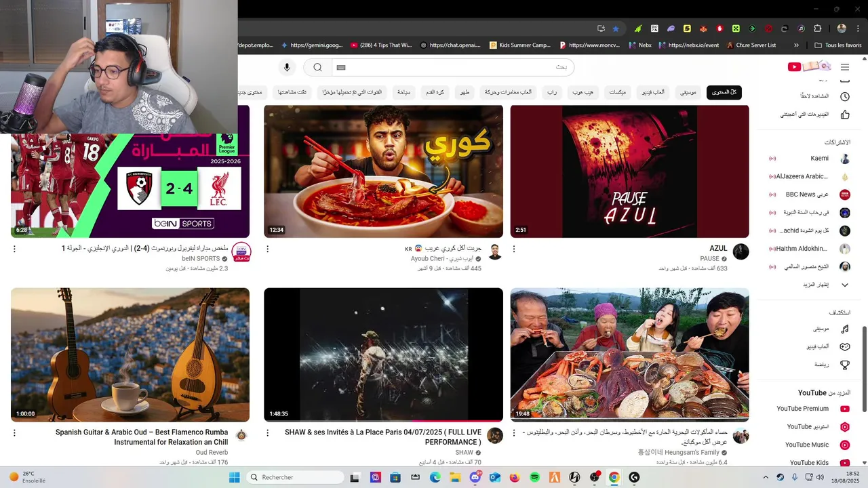Viewport: 868px width, 488px height.
Task: Open options menu for Ayoub Cheri video
Action: coord(267,249)
